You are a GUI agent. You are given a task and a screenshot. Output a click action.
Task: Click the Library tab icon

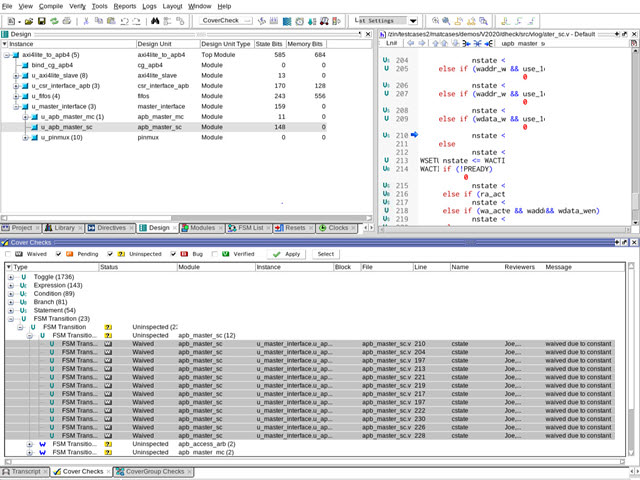pyautogui.click(x=46, y=228)
